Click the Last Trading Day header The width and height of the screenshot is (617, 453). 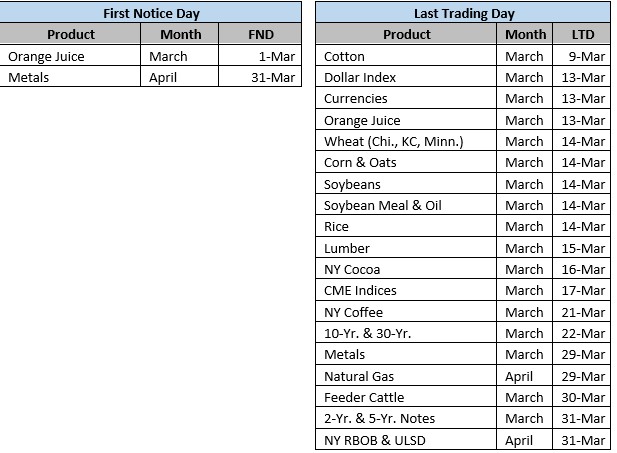coord(464,13)
